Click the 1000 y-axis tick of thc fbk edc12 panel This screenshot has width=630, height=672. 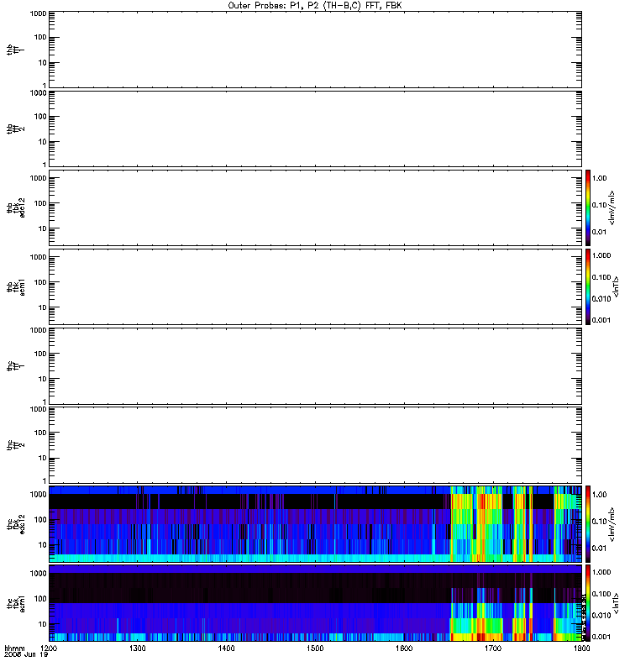[38, 494]
